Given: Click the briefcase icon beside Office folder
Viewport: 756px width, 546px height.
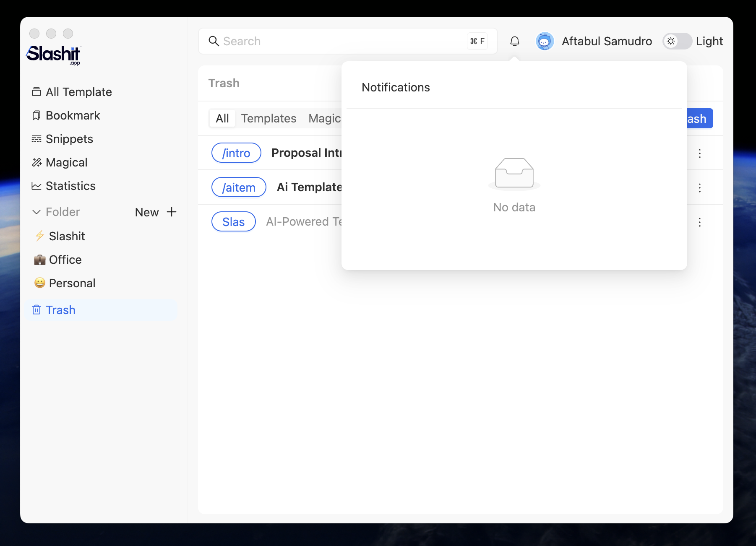Looking at the screenshot, I should 40,260.
